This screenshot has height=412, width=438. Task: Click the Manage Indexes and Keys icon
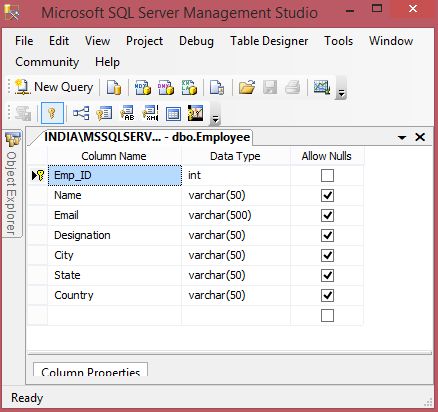point(104,113)
